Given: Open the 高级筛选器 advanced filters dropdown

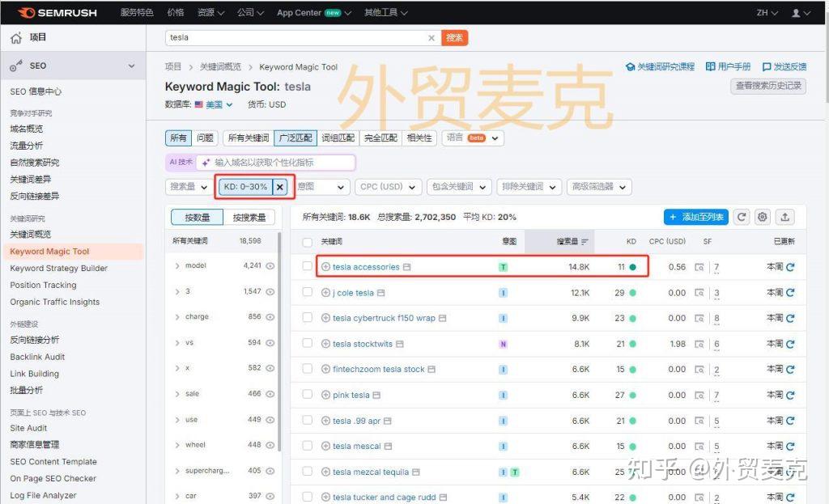Looking at the screenshot, I should (x=599, y=187).
